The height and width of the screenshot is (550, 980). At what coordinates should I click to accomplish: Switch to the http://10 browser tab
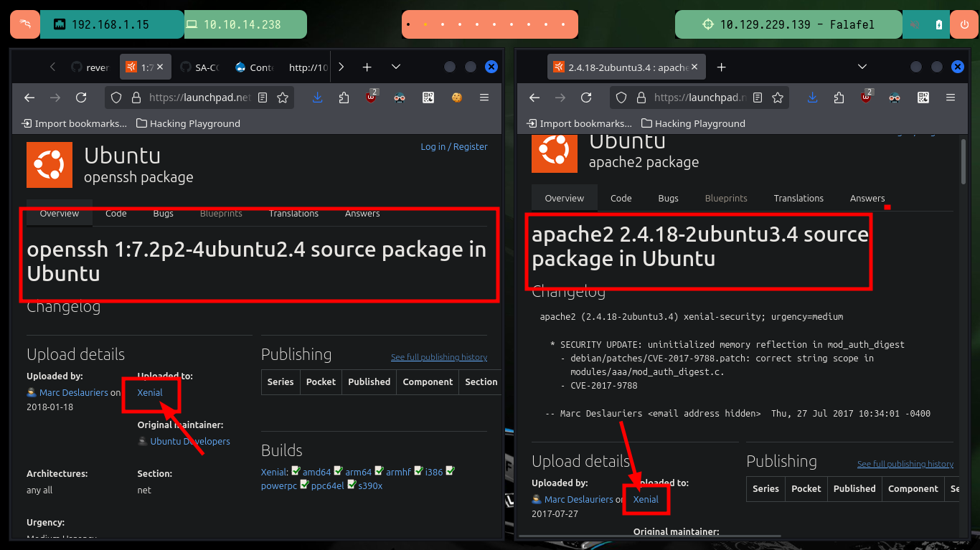pyautogui.click(x=308, y=67)
